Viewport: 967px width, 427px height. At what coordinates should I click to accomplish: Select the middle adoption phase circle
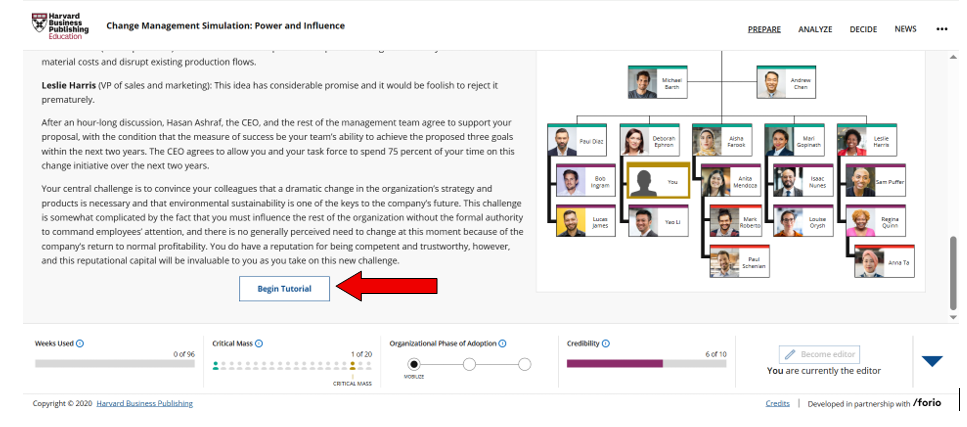point(469,364)
